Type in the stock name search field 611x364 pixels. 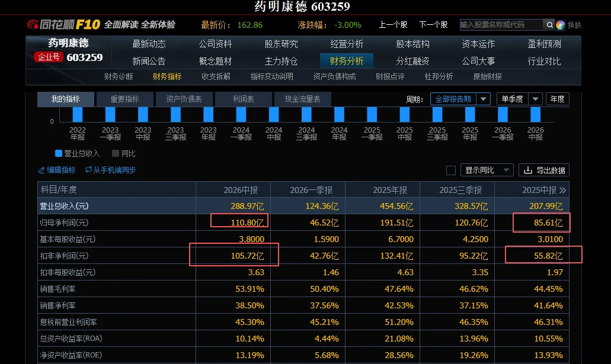point(501,25)
